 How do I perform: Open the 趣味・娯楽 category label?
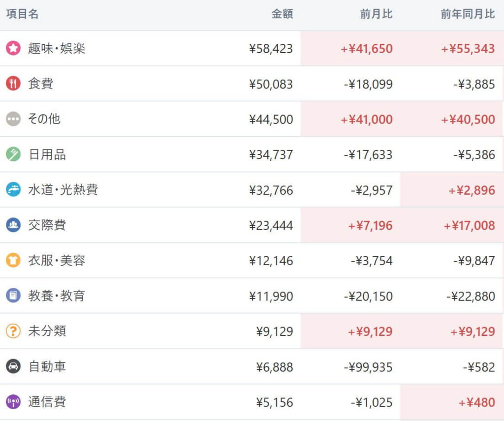tap(57, 48)
